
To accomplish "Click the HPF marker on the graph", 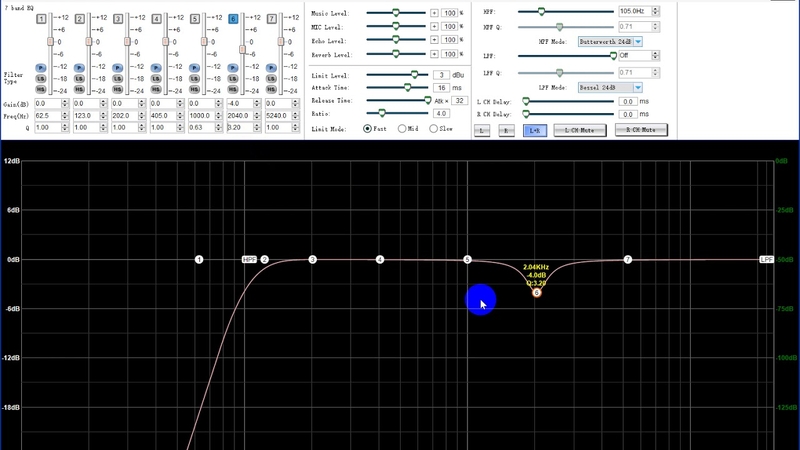I will click(x=249, y=260).
